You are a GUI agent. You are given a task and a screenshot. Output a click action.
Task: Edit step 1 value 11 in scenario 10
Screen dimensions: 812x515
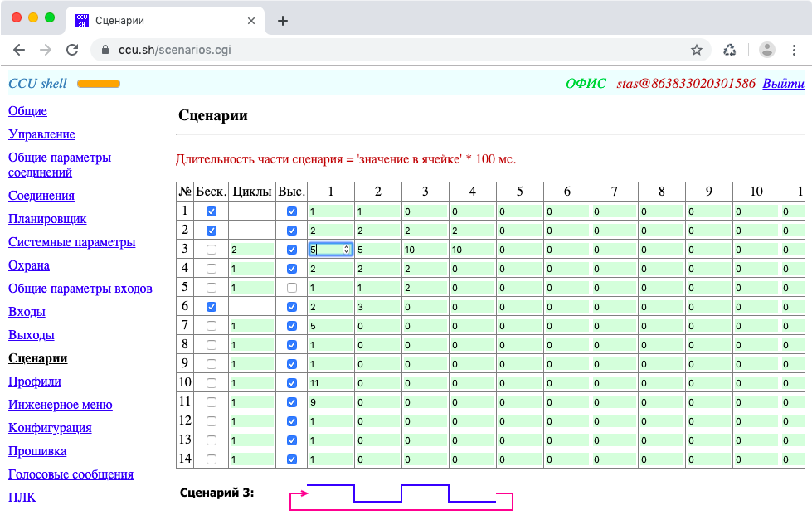coord(330,383)
